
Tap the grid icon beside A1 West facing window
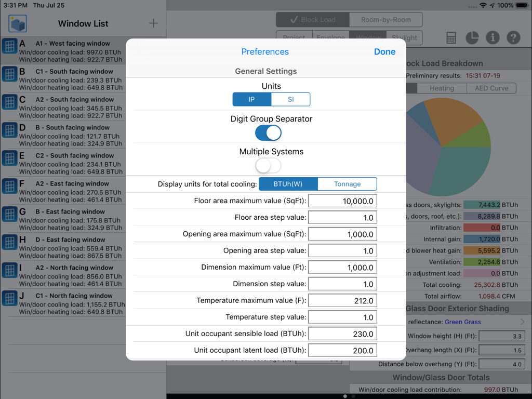[10, 47]
